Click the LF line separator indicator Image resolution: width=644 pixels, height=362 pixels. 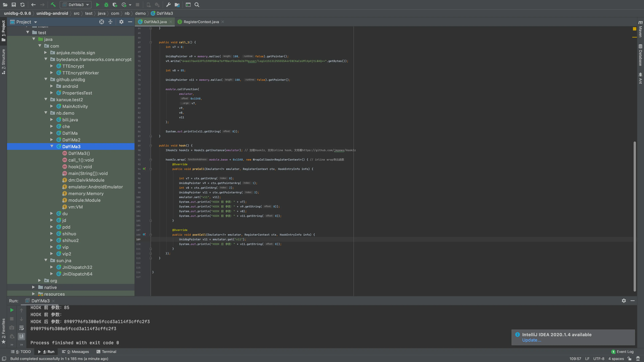coord(587,358)
